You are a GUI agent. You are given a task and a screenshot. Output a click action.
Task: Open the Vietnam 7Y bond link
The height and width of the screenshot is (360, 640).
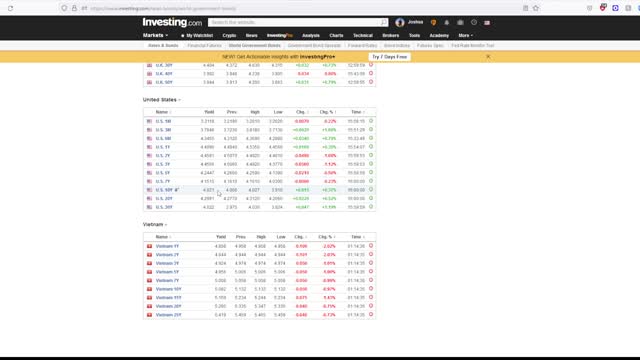[167, 280]
